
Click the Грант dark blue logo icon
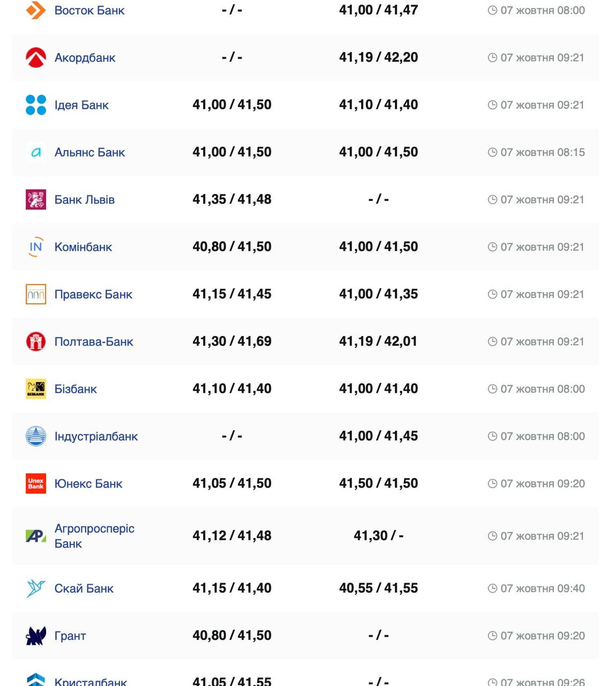click(36, 636)
